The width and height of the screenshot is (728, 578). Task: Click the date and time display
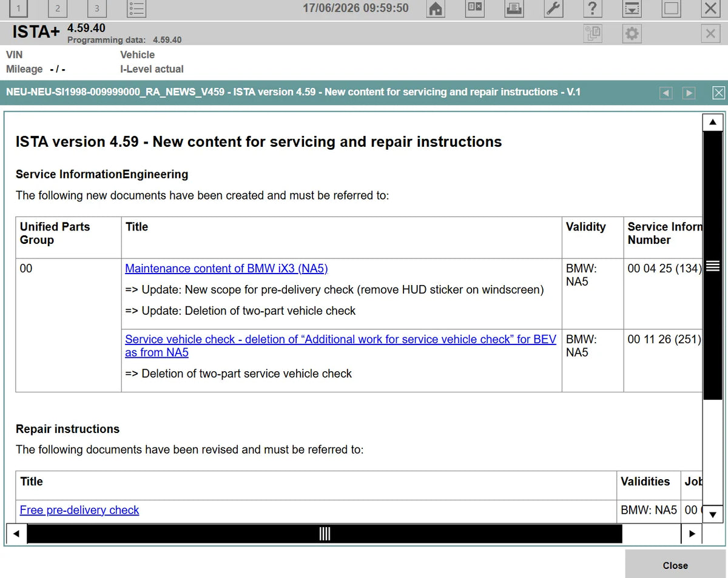tap(356, 8)
